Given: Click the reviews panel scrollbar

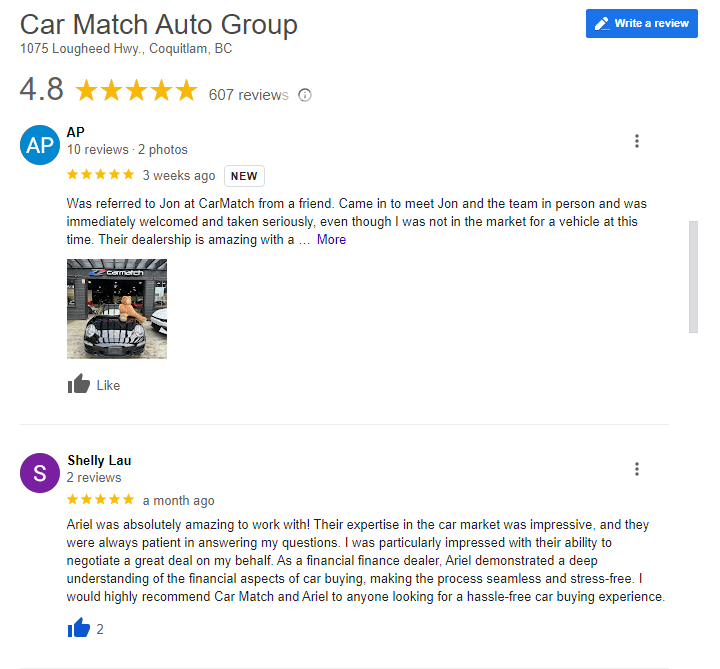Looking at the screenshot, I should (x=693, y=277).
